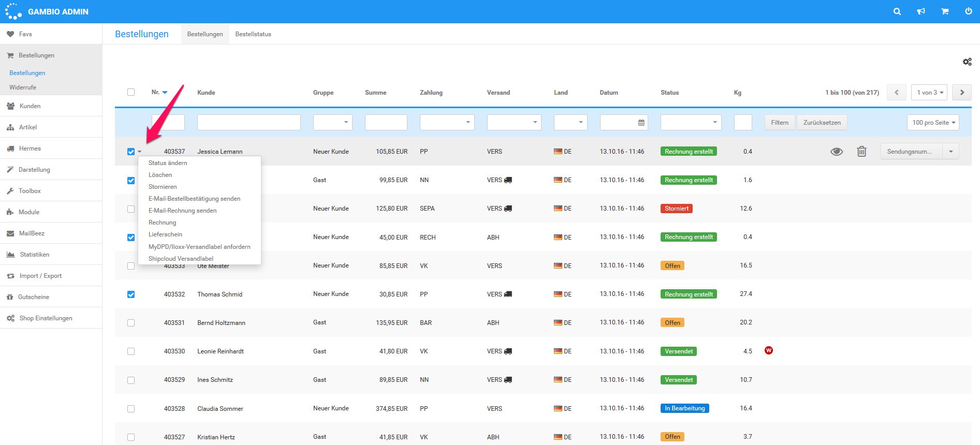Click the power logout icon
This screenshot has width=980, height=445.
(x=968, y=11)
